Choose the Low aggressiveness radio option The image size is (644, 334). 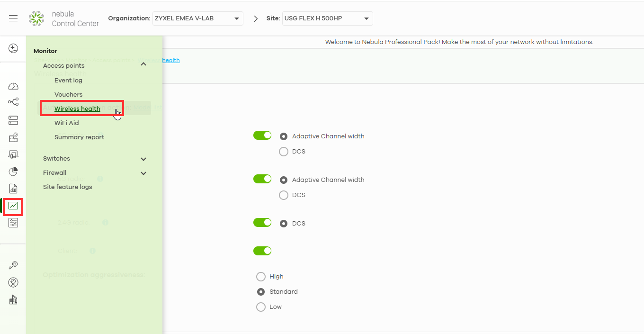point(261,307)
